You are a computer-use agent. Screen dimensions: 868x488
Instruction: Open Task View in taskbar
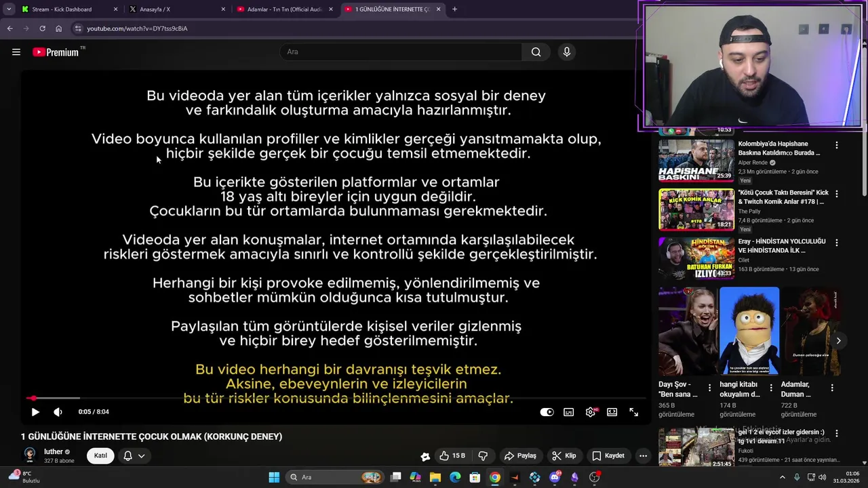(x=396, y=477)
